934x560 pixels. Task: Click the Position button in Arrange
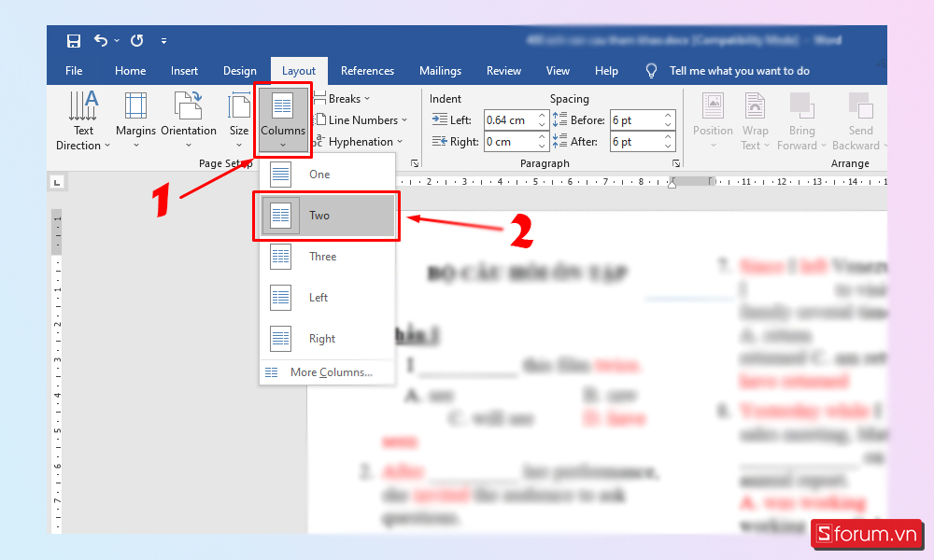pos(713,120)
